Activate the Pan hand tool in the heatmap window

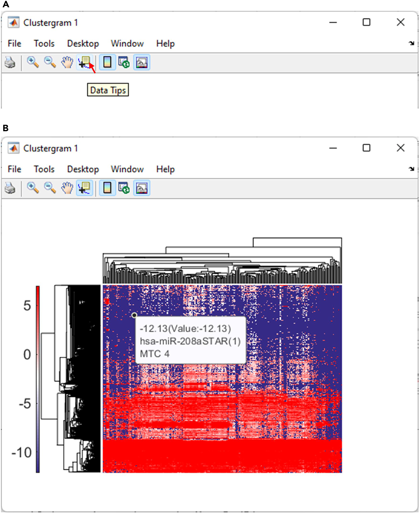click(x=67, y=188)
